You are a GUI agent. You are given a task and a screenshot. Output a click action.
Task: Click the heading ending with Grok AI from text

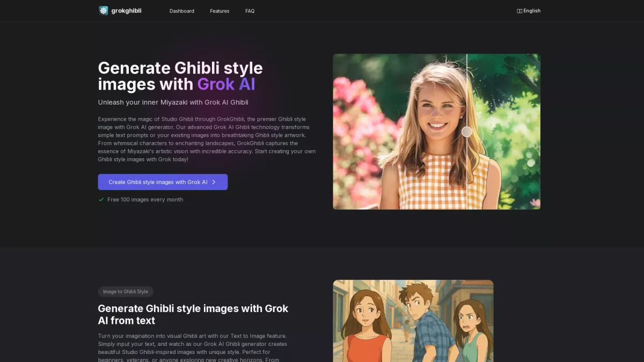click(193, 315)
